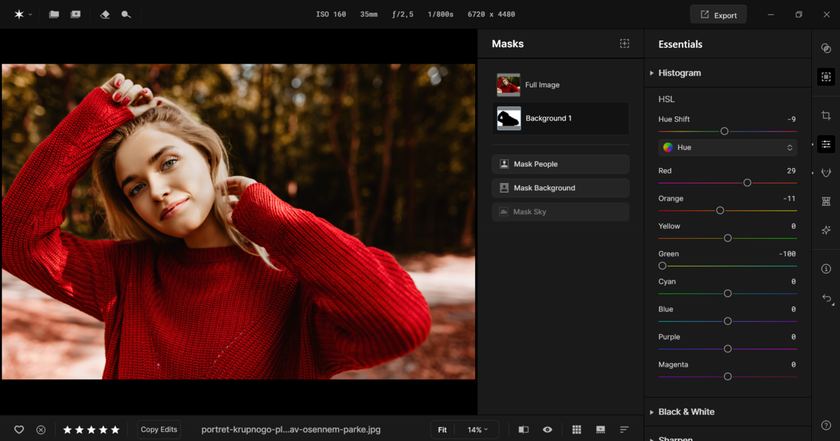Adjust the Blue hue slider
The height and width of the screenshot is (441, 840).
pyautogui.click(x=728, y=321)
